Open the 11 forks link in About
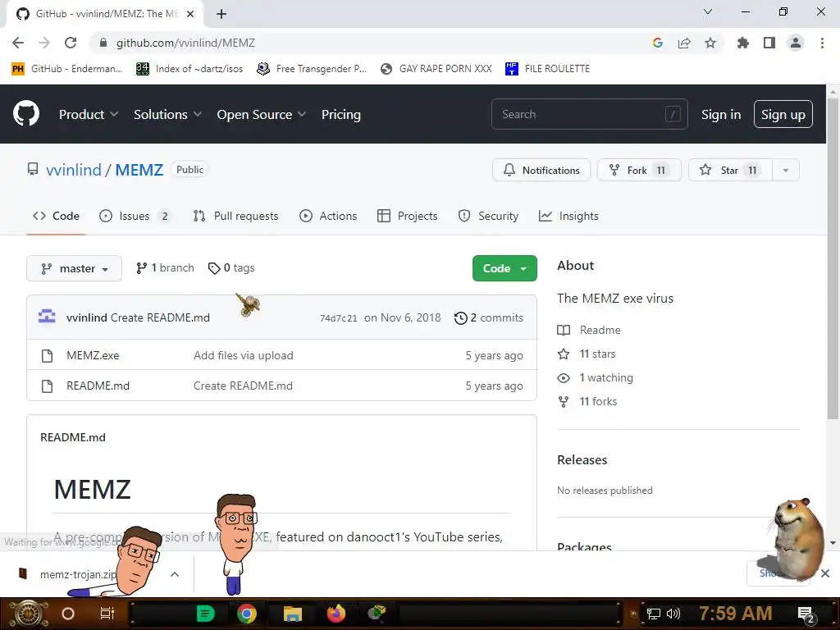Screen dimensions: 840x630 (x=587, y=401)
